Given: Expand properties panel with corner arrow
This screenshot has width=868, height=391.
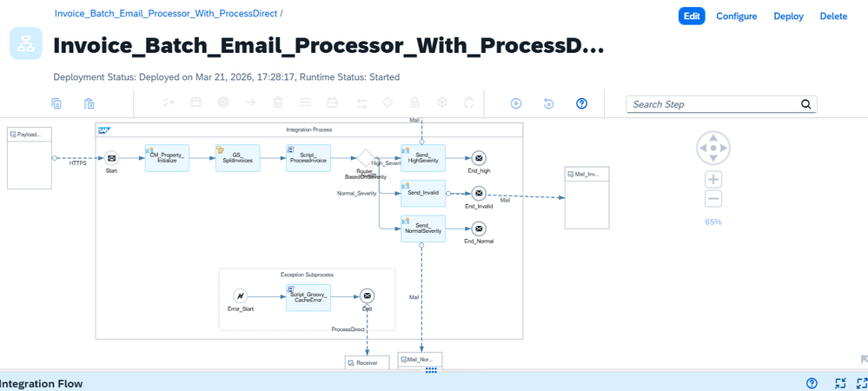Looking at the screenshot, I should tap(864, 360).
